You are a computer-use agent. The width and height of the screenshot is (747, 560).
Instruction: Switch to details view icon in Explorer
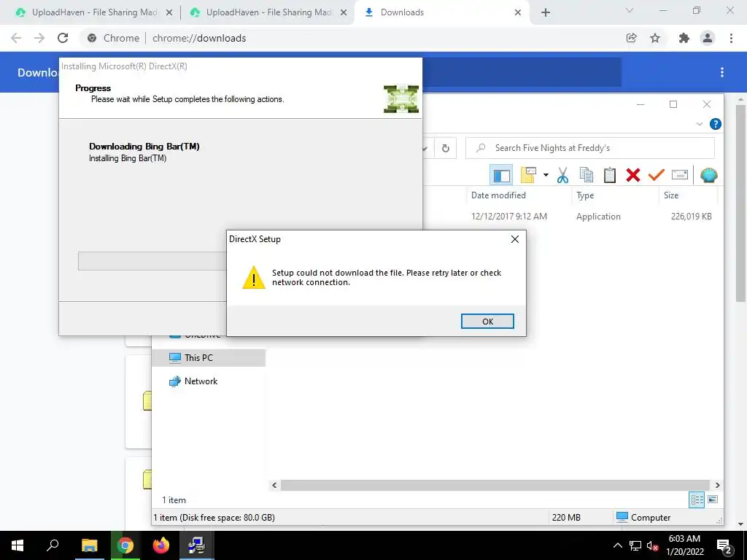tap(697, 499)
